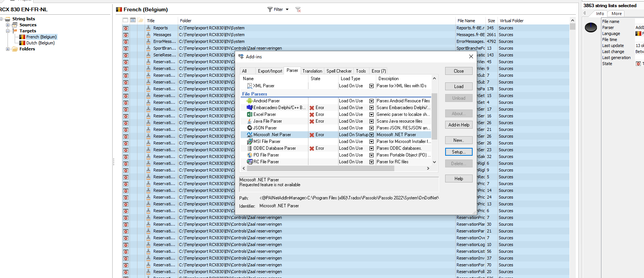Click the red Error mark for Java File Parser
The width and height of the screenshot is (644, 278).
pos(312,122)
